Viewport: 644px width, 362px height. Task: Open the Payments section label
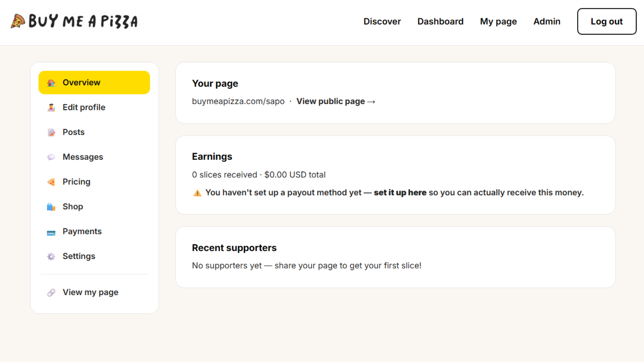[x=82, y=231]
